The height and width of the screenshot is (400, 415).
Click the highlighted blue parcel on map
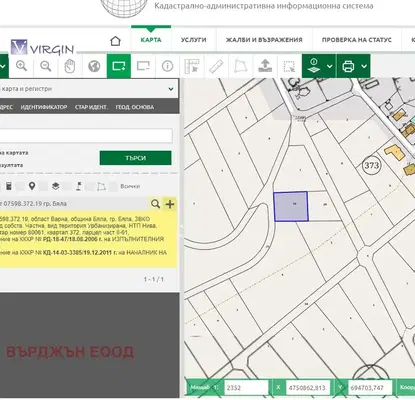(x=290, y=206)
